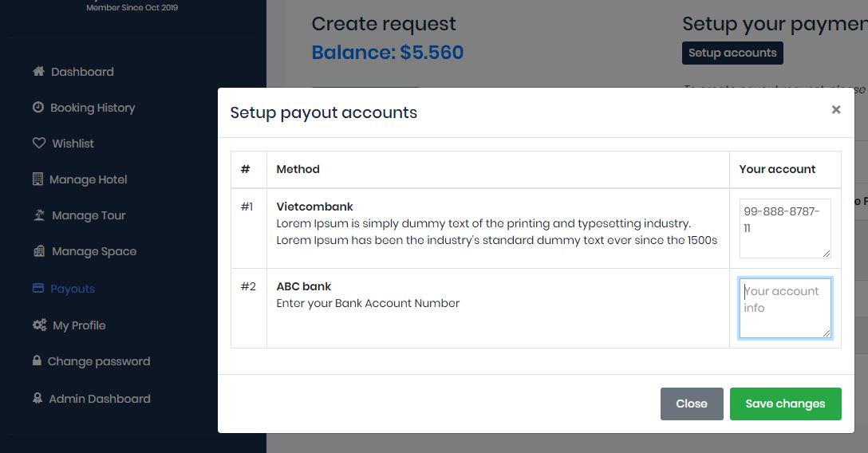Click the Booking History clock icon
Image resolution: width=868 pixels, height=453 pixels.
coord(38,108)
